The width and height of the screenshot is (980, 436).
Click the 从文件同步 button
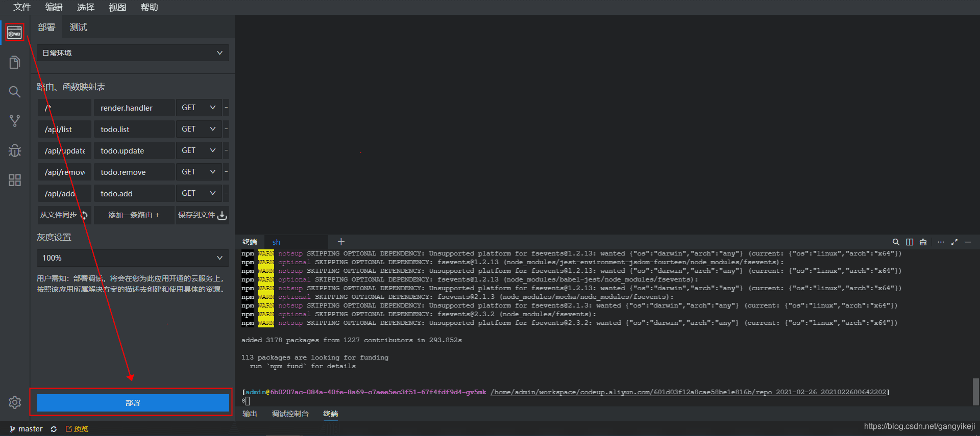pos(64,215)
